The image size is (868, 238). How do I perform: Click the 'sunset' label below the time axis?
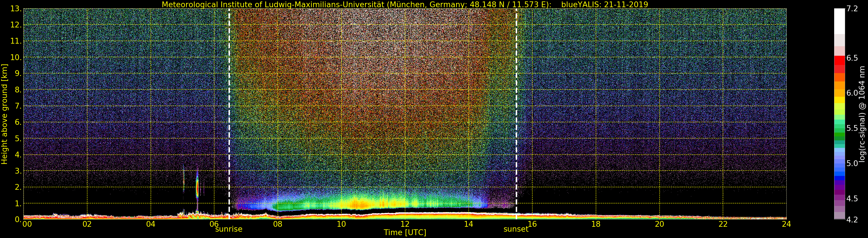[x=516, y=229]
